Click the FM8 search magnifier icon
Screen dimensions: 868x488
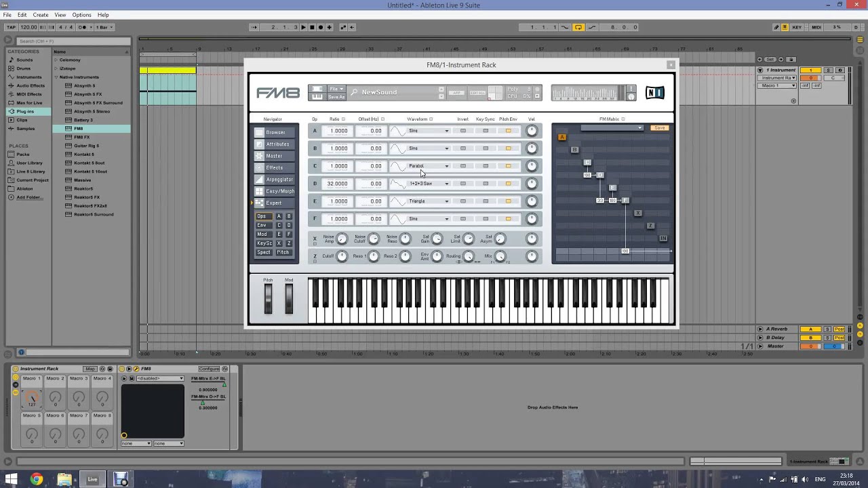pos(354,92)
